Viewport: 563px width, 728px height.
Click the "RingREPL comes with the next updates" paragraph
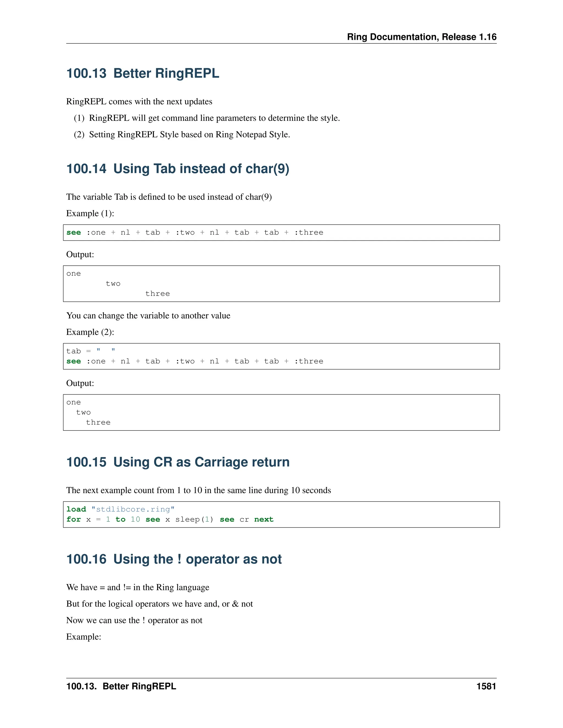coord(139,101)
